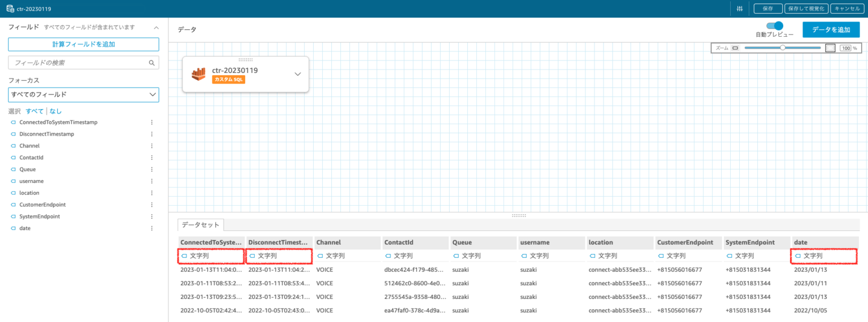Expand the ctr-20230119 dataset node chevron
Screen dimensions: 868x322
tap(298, 74)
